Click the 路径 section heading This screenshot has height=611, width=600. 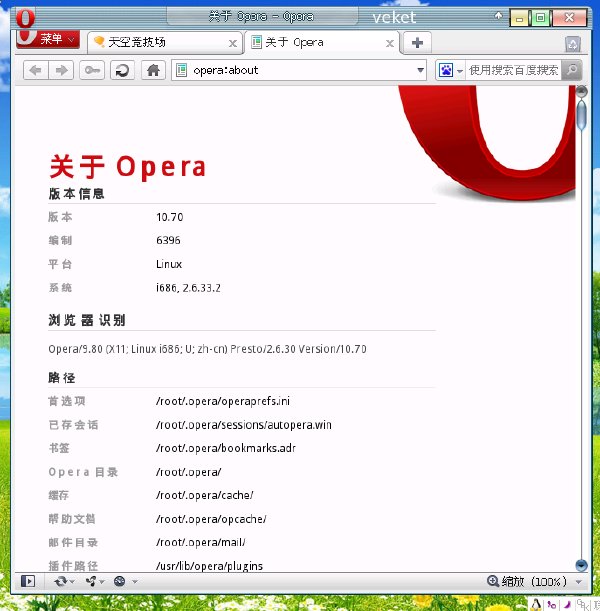pos(62,378)
